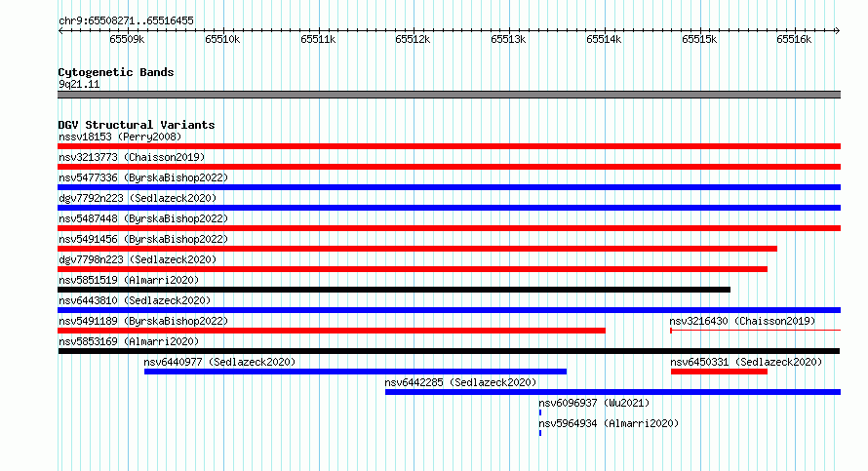Select the tiny blue mark under nsv5964934

point(540,433)
